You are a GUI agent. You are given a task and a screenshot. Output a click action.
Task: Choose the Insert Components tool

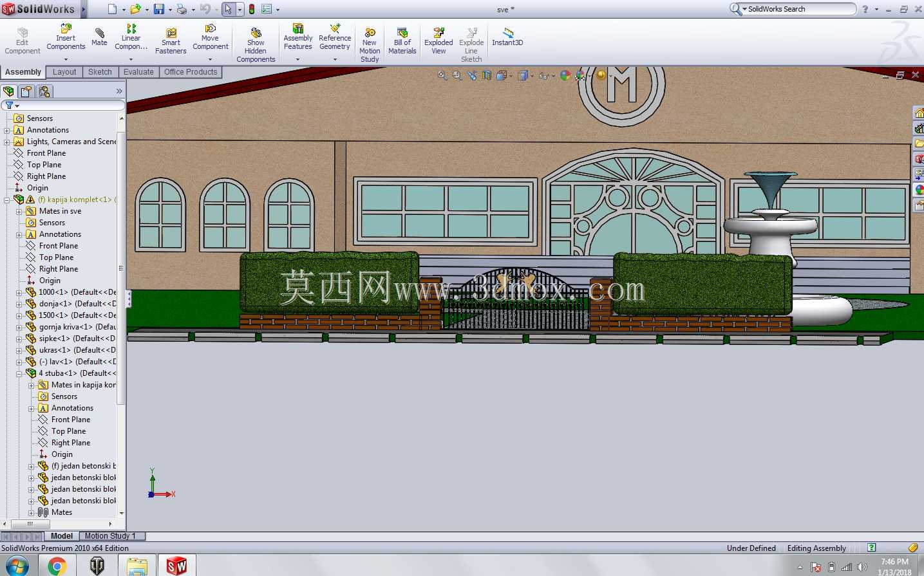point(66,37)
